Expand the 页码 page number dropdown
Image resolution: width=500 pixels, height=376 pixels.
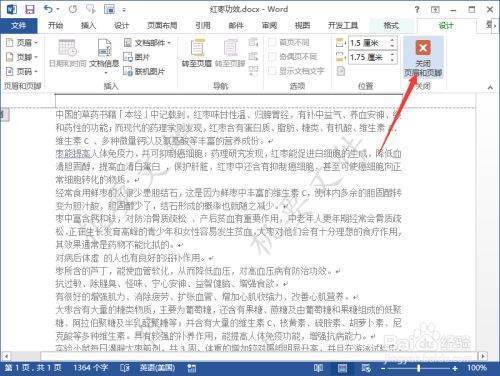[x=22, y=71]
